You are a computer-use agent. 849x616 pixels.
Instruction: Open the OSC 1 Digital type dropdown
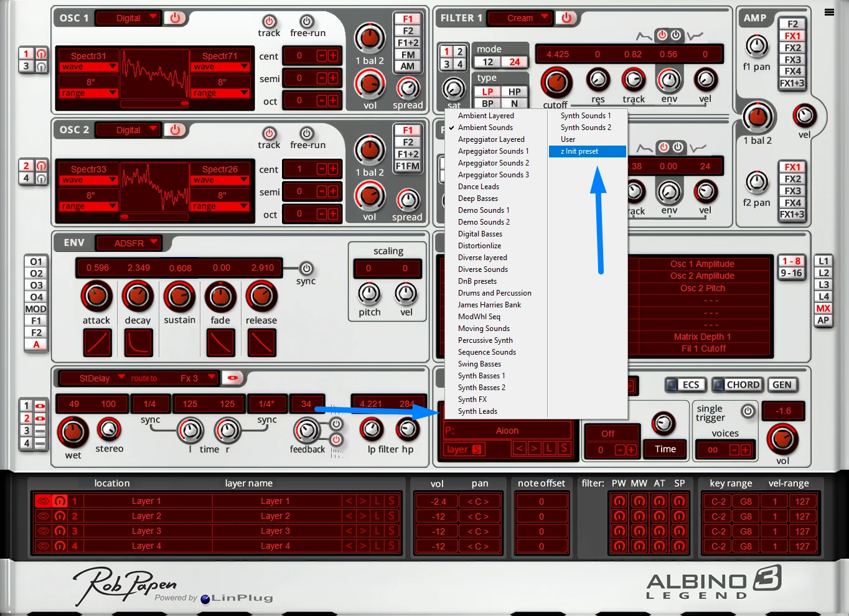click(x=129, y=18)
